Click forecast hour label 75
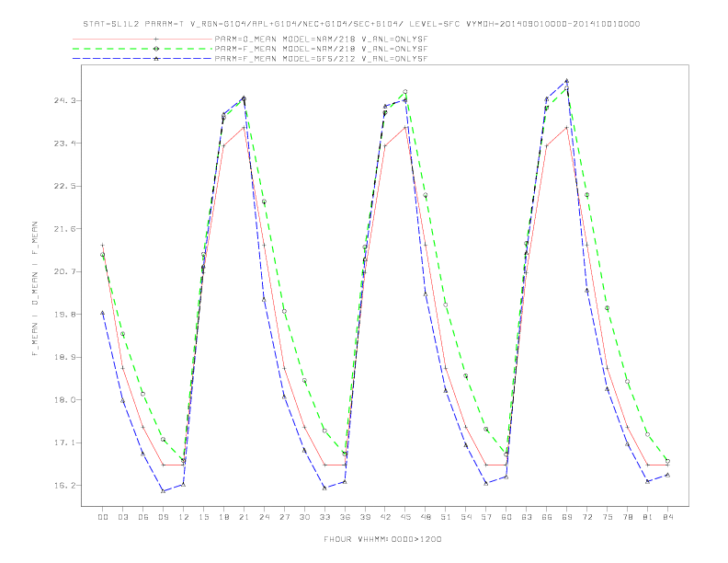 608,517
